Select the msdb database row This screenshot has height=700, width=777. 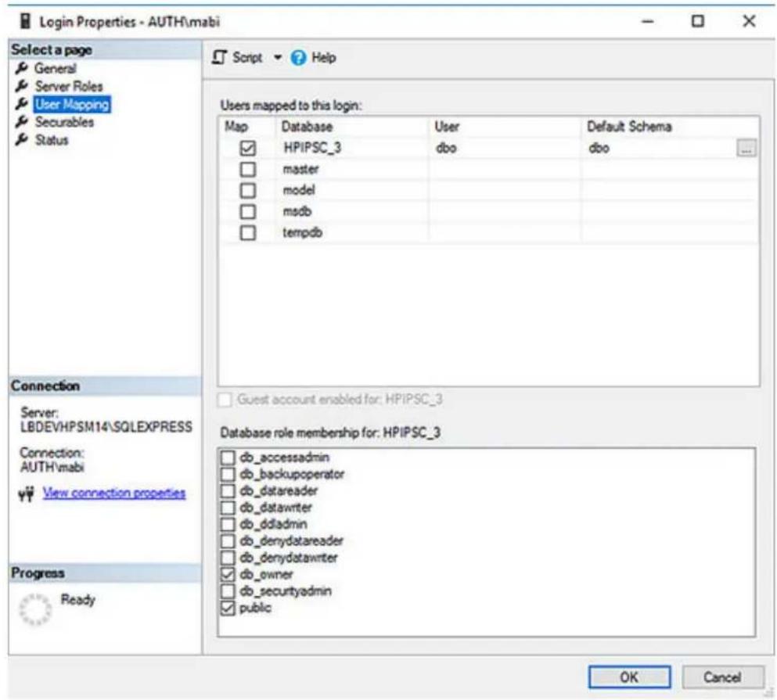[x=488, y=211]
